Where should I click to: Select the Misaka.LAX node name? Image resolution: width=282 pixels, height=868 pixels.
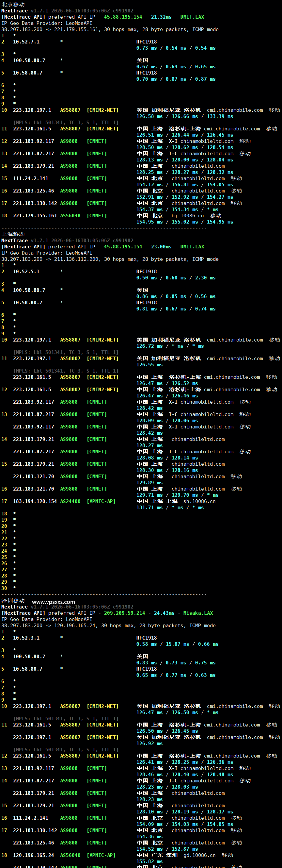coord(198,613)
